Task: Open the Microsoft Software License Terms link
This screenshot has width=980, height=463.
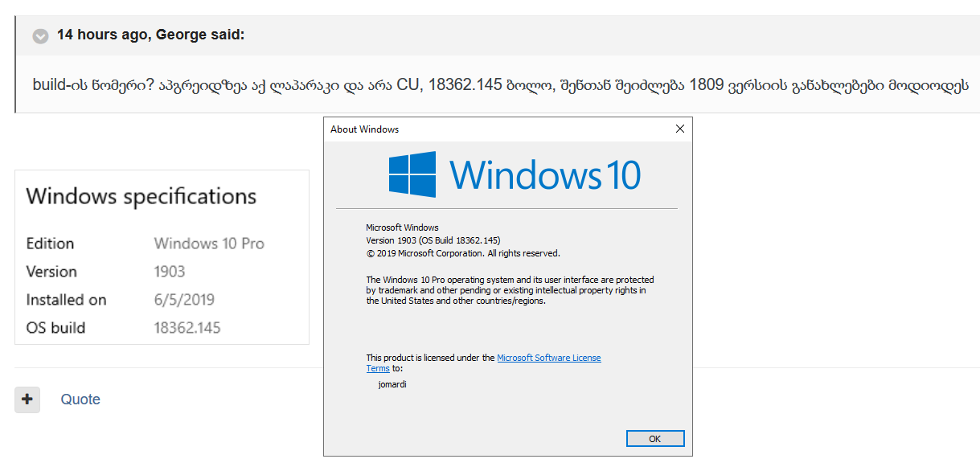Action: coord(548,358)
